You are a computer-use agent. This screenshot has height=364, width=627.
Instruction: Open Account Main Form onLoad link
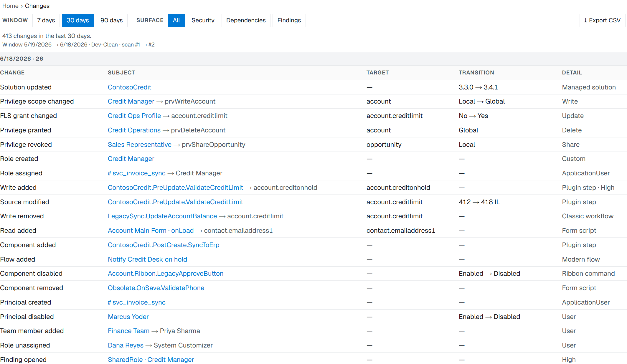click(151, 230)
